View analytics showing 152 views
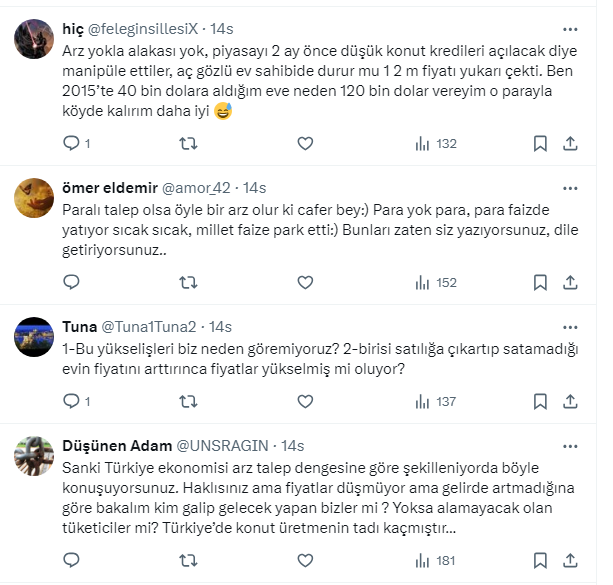The height and width of the screenshot is (585, 613). coord(435,283)
